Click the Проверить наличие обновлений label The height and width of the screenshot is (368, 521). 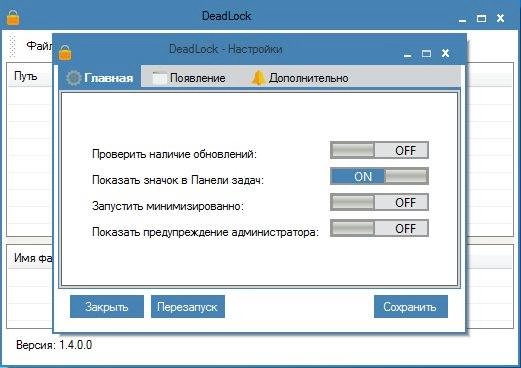[174, 154]
